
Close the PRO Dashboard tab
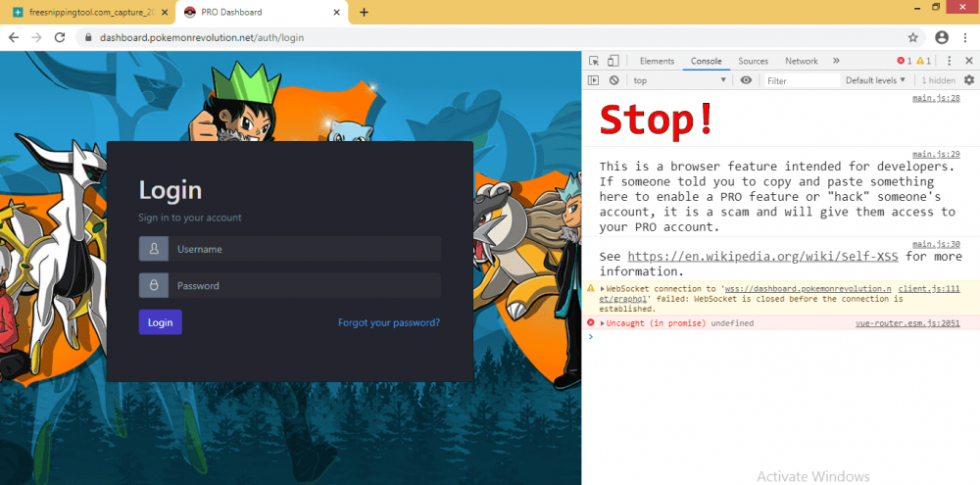tap(337, 12)
